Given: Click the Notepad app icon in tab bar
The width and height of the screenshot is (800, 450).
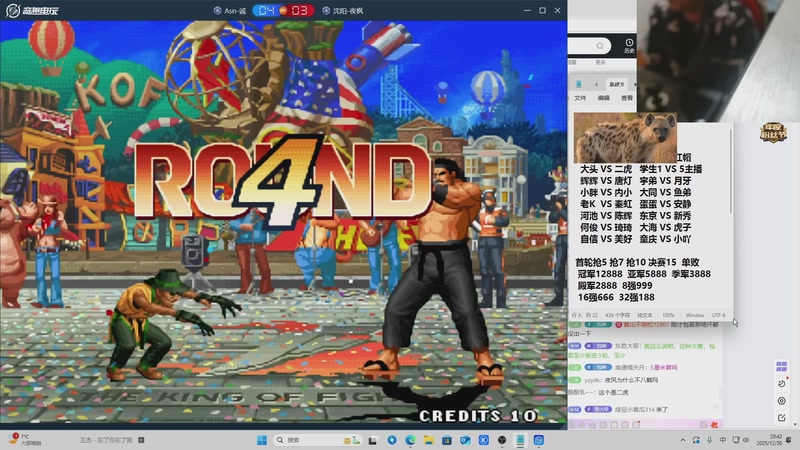Looking at the screenshot, I should coord(579,84).
